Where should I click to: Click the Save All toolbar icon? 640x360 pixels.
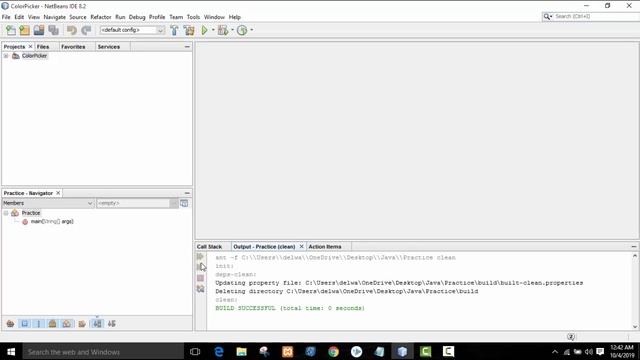53,30
